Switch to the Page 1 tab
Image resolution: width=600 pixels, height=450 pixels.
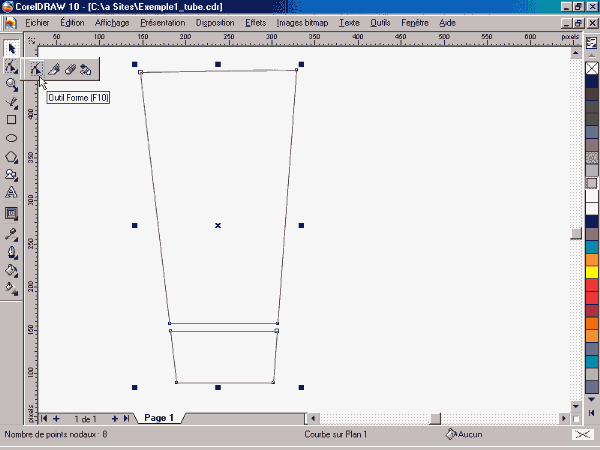pos(159,418)
